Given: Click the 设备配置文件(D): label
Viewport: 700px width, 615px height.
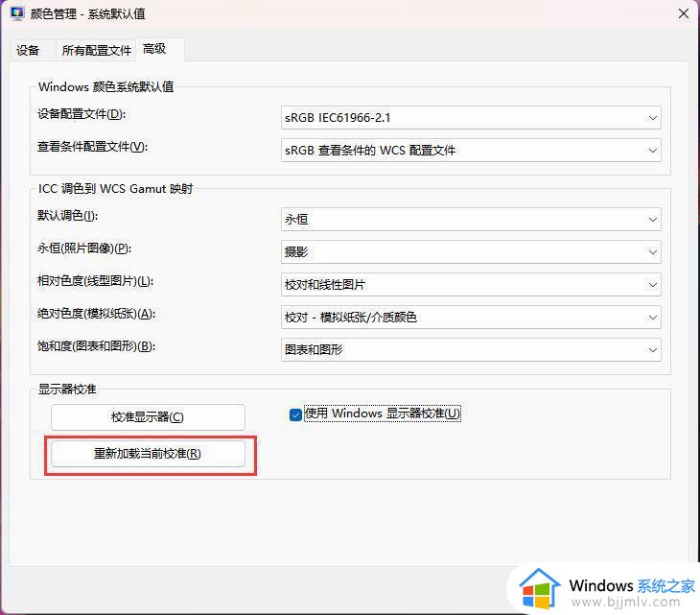Looking at the screenshot, I should click(x=82, y=114).
